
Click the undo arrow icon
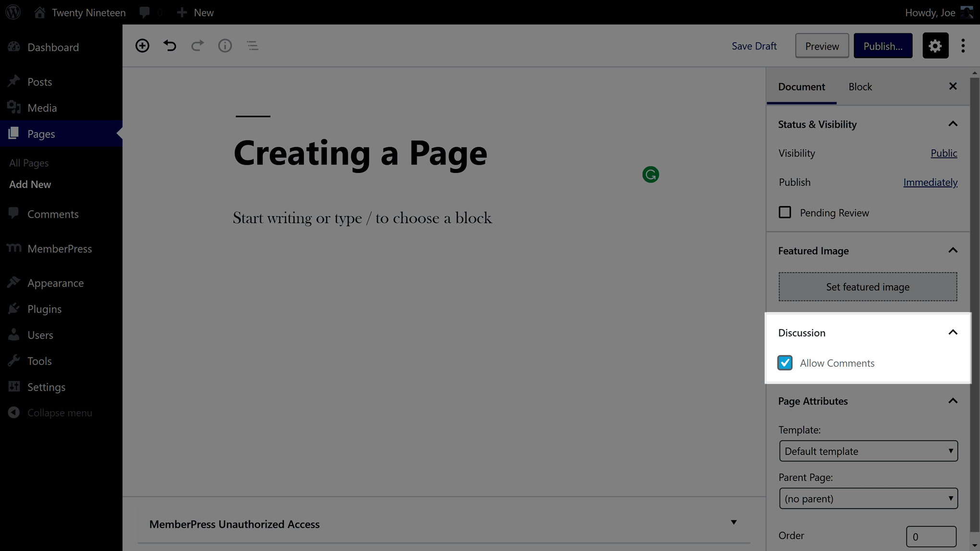pos(170,46)
